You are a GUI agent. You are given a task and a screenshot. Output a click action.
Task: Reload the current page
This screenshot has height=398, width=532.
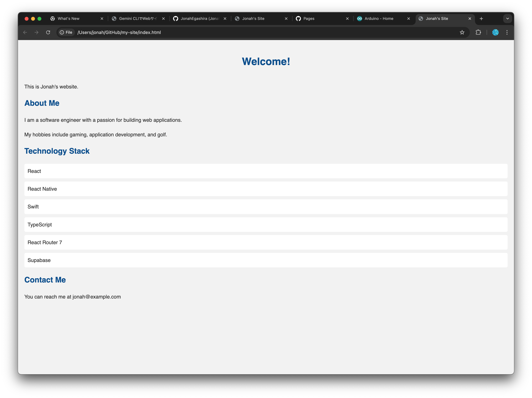pos(48,32)
